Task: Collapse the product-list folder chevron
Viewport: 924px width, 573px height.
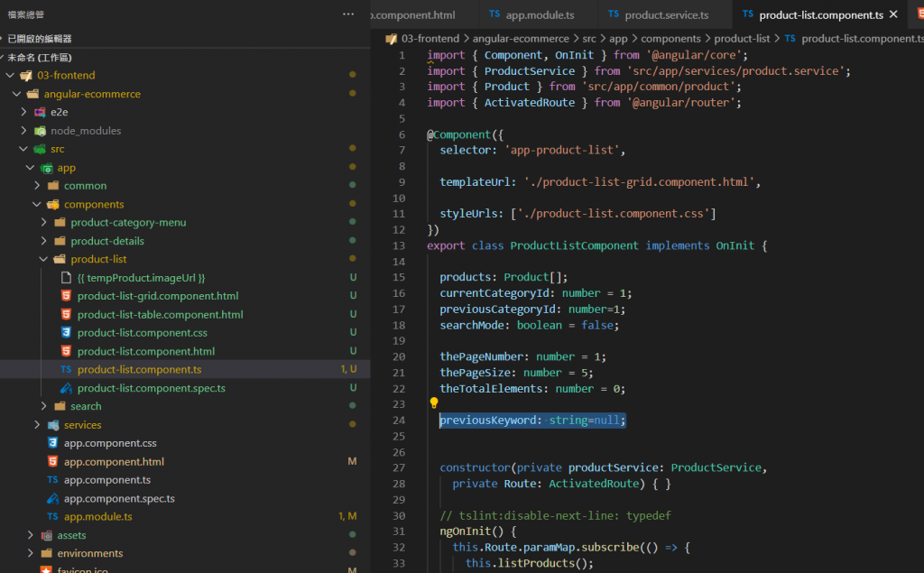Action: point(43,259)
